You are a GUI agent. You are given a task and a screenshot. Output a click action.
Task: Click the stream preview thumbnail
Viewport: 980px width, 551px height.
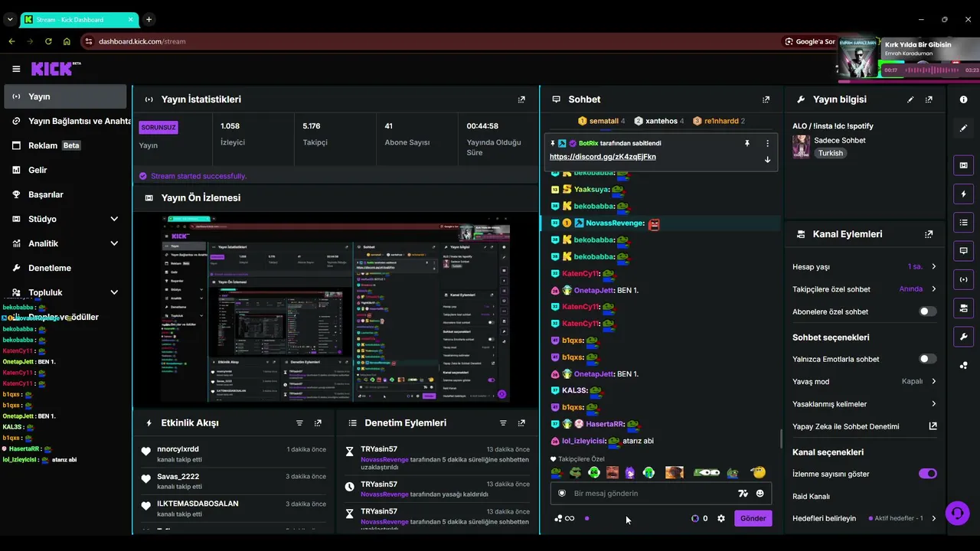click(x=335, y=308)
